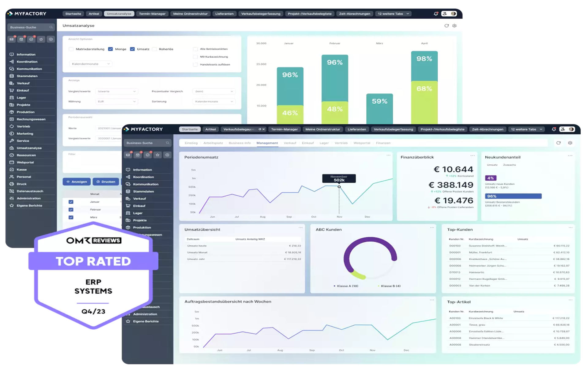
Task: Open settings gear in front dashboard window
Action: click(570, 143)
